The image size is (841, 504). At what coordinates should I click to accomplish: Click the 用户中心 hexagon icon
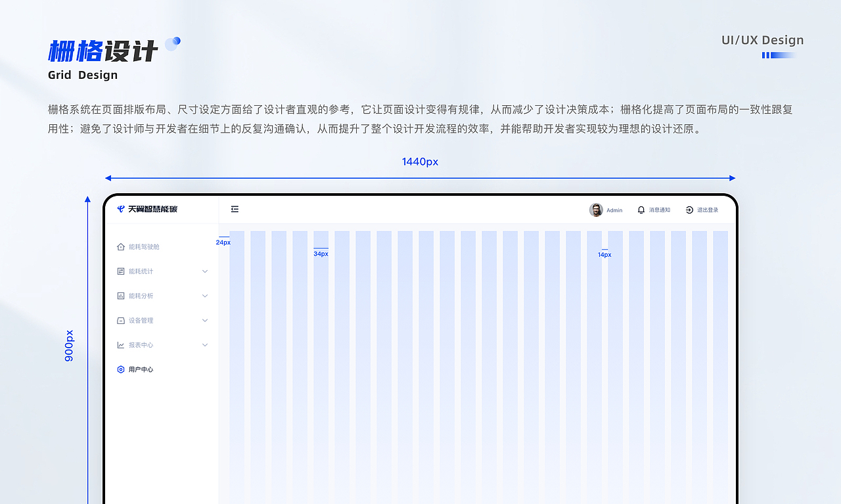[121, 369]
